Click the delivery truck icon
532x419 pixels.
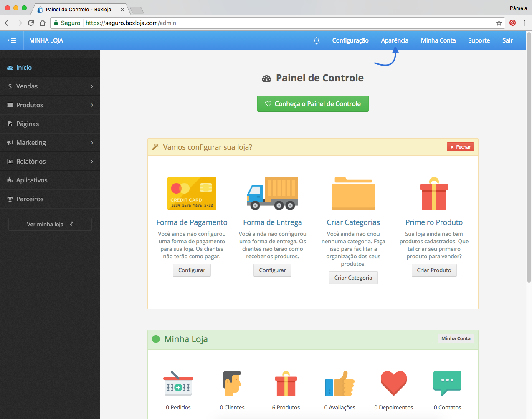coord(272,193)
